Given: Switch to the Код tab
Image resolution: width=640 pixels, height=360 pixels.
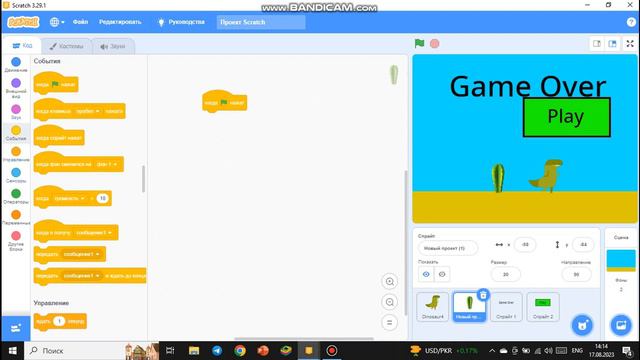Looking at the screenshot, I should [22, 45].
